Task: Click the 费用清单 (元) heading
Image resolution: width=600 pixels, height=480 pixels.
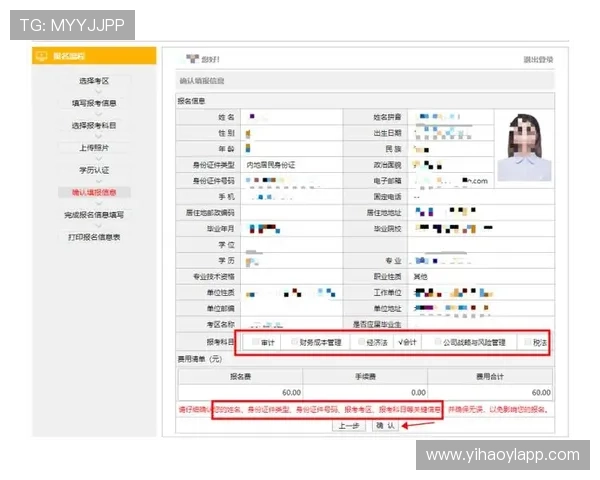Action: (200, 359)
